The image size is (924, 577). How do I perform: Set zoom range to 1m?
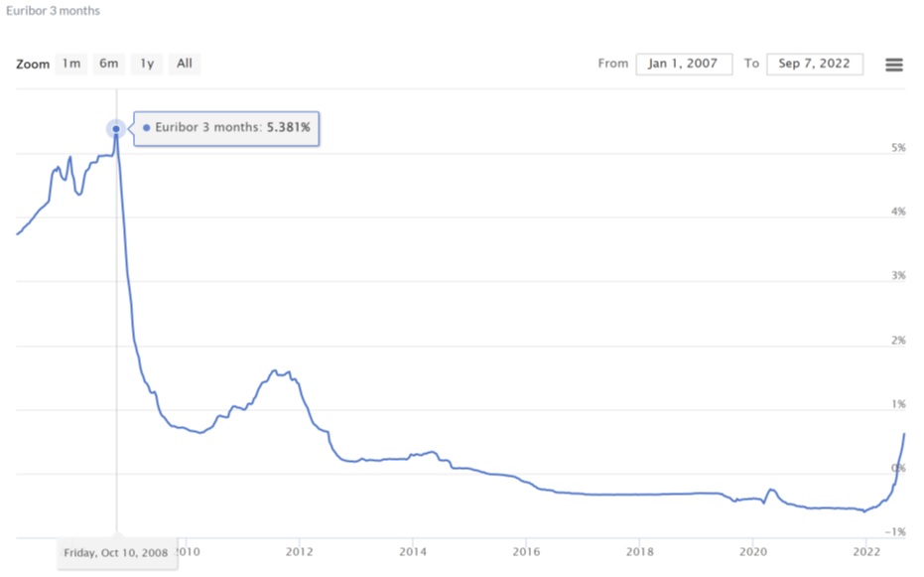pyautogui.click(x=70, y=64)
